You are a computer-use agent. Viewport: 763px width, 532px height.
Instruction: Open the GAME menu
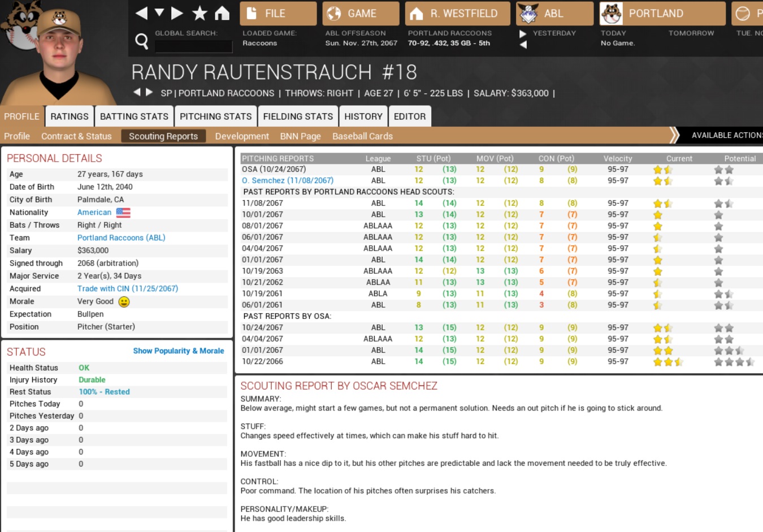pos(361,14)
